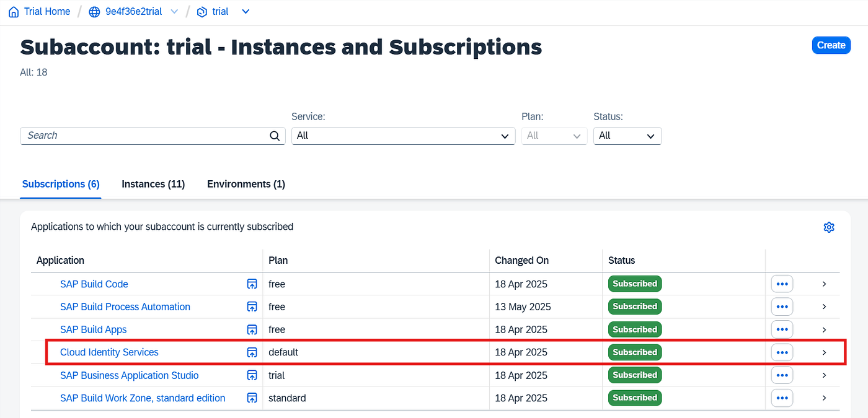This screenshot has height=418, width=868.
Task: Expand details arrow for SAP Build Code
Action: click(824, 284)
